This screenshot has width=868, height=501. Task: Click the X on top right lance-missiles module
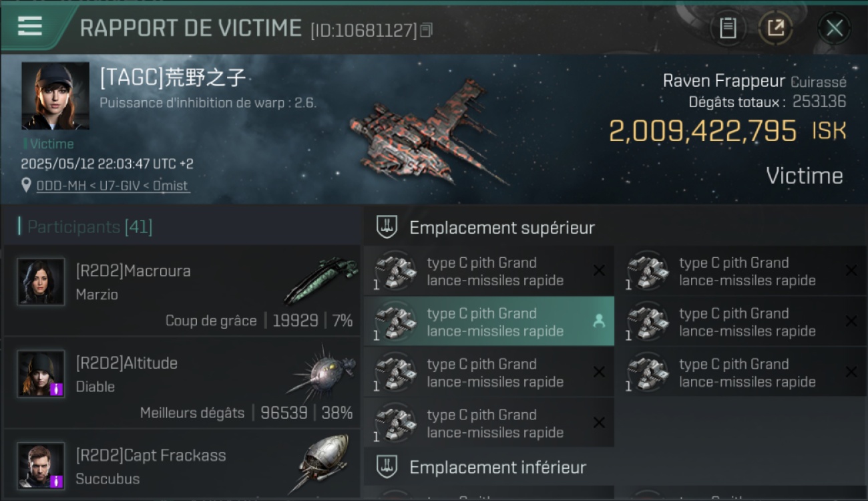point(851,271)
